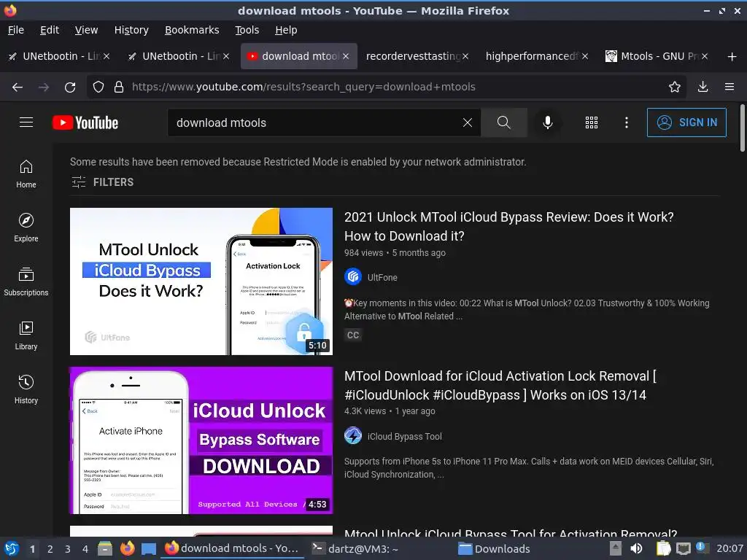Open the iCloud Bypass Tool channel avatar

pos(353,436)
